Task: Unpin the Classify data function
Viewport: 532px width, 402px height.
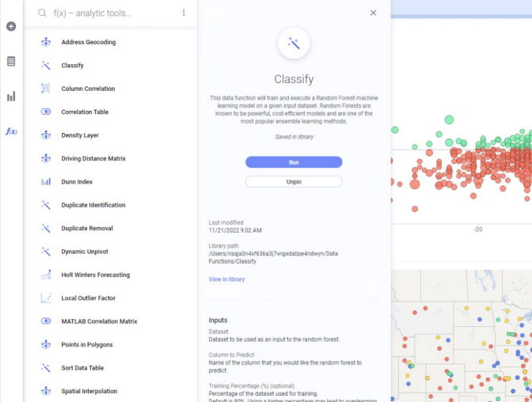Action: tap(294, 181)
